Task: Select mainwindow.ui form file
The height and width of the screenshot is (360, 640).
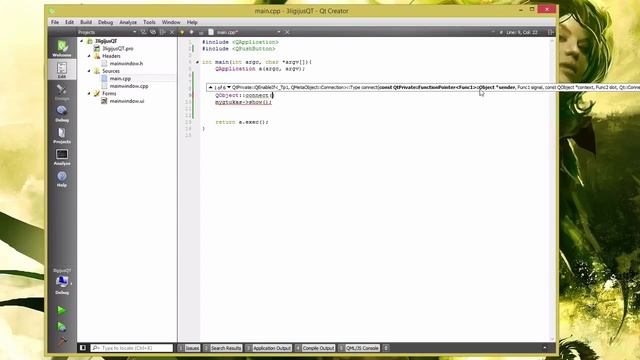Action: pos(127,101)
